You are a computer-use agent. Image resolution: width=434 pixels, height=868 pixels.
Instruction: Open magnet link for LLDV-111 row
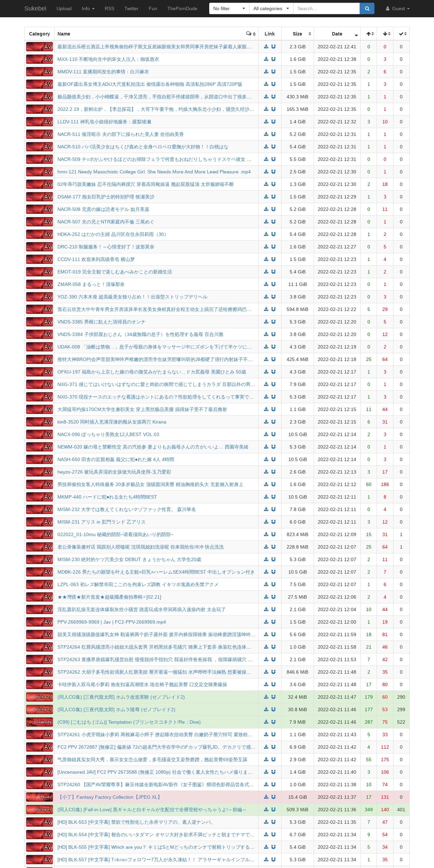273,122
